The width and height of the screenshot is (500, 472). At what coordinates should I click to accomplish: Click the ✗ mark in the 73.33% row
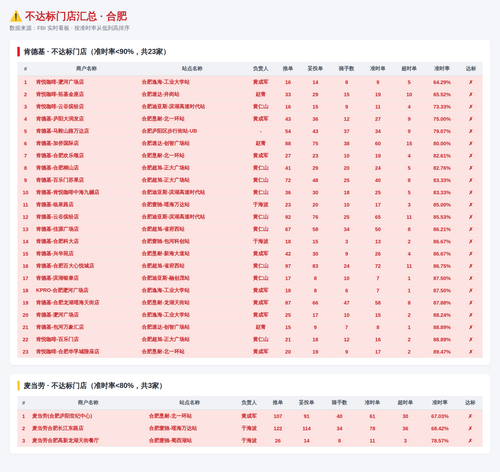[x=471, y=107]
